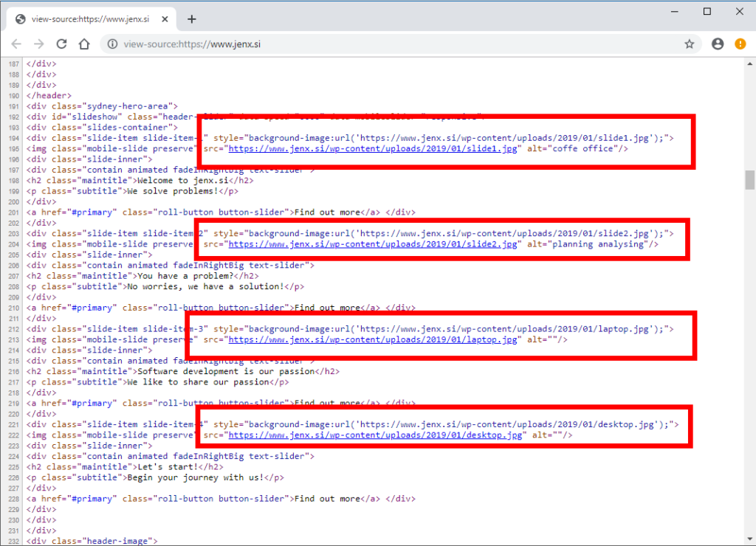Click 'Find out more' anchor on line 228
Image resolution: width=756 pixels, height=546 pixels.
[x=327, y=498]
